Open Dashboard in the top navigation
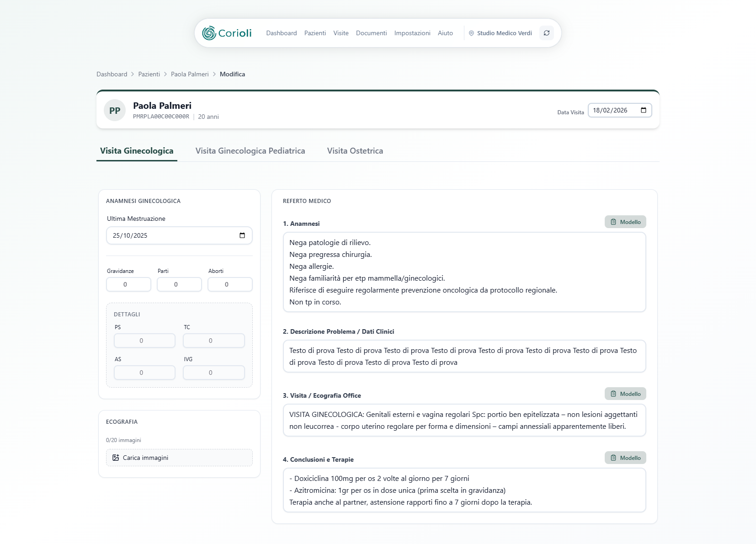The image size is (756, 544). click(x=282, y=33)
